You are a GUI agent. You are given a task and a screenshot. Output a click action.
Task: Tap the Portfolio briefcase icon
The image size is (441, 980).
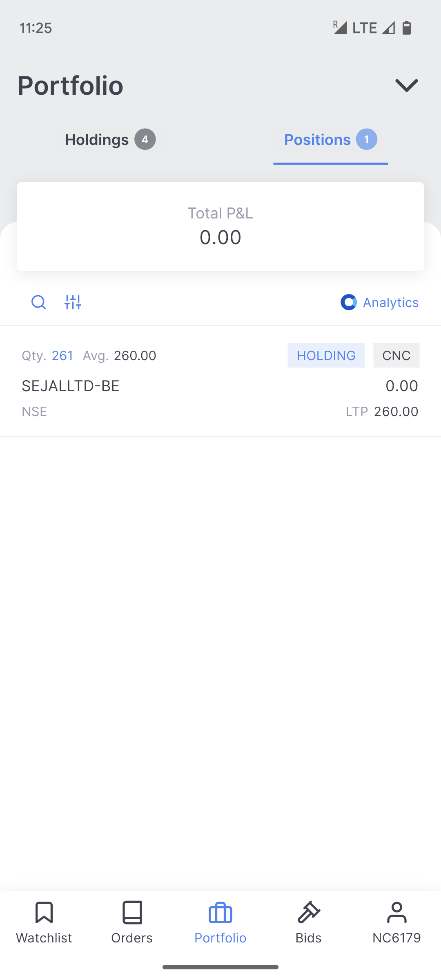tap(220, 913)
